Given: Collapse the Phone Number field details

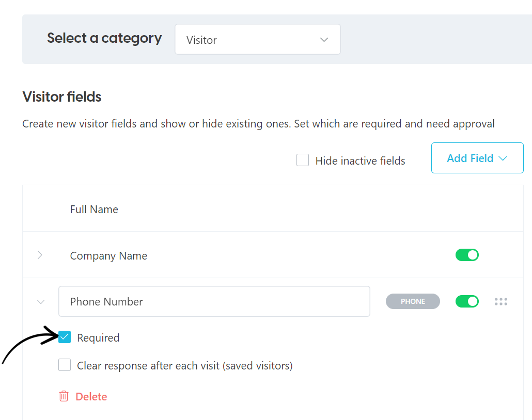Looking at the screenshot, I should coord(40,301).
